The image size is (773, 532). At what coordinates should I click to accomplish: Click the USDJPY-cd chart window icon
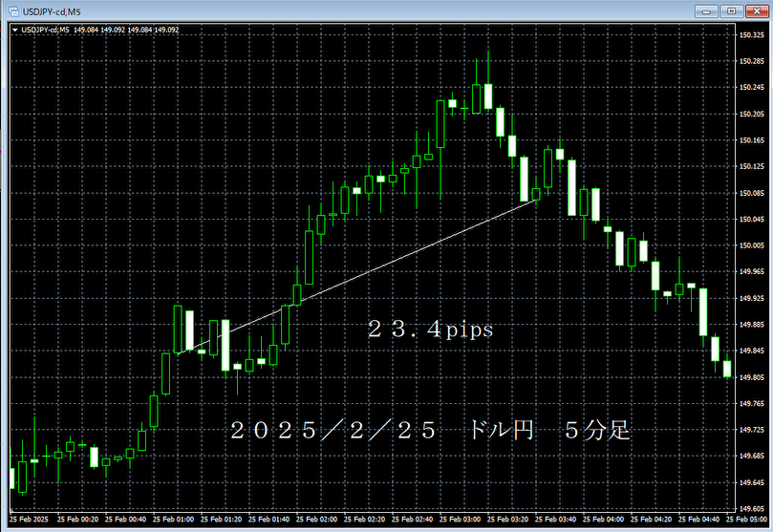tap(13, 11)
